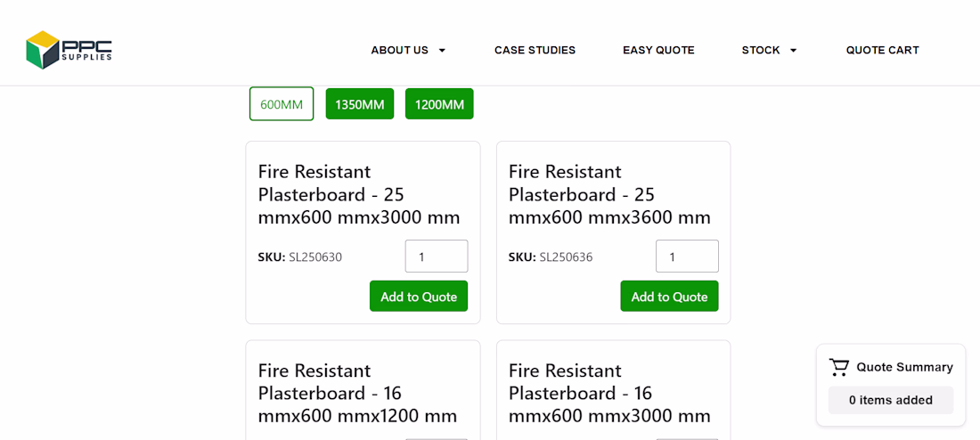Add SKU SL250636 plasterboard to quote
This screenshot has height=440, width=980.
point(669,297)
